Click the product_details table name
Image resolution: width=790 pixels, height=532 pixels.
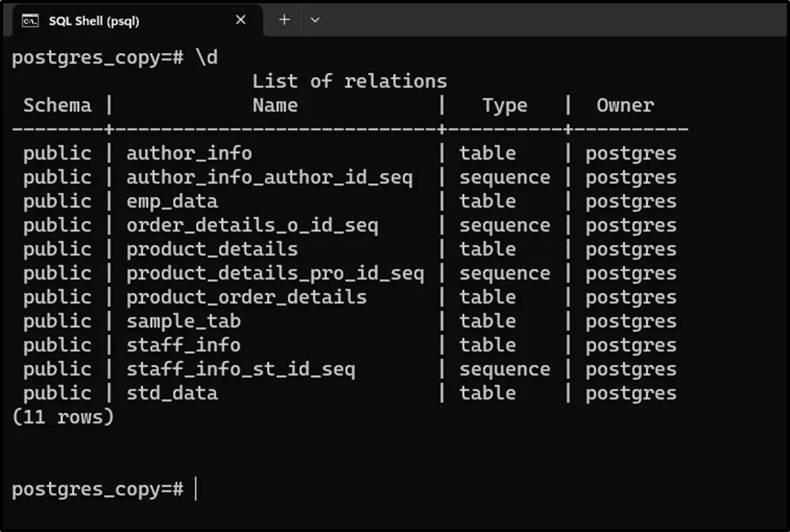[x=212, y=249]
